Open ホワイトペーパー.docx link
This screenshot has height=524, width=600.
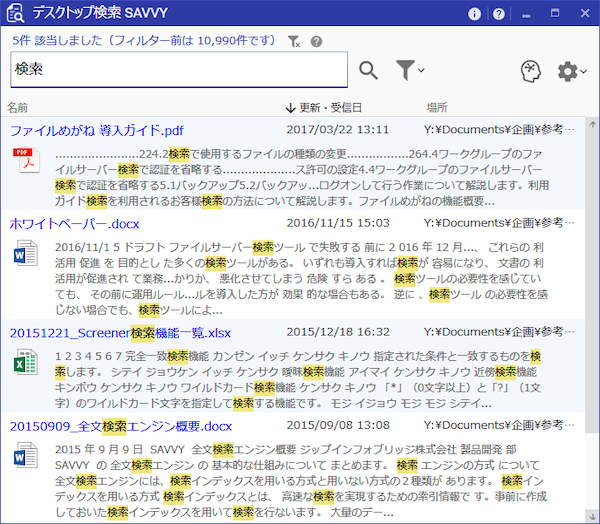coord(75,224)
